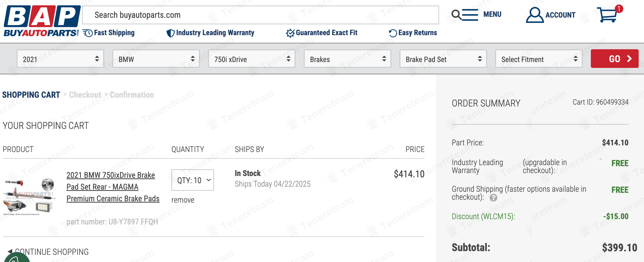Image resolution: width=644 pixels, height=262 pixels.
Task: Click the Fast Shipping clock icon
Action: 87,33
